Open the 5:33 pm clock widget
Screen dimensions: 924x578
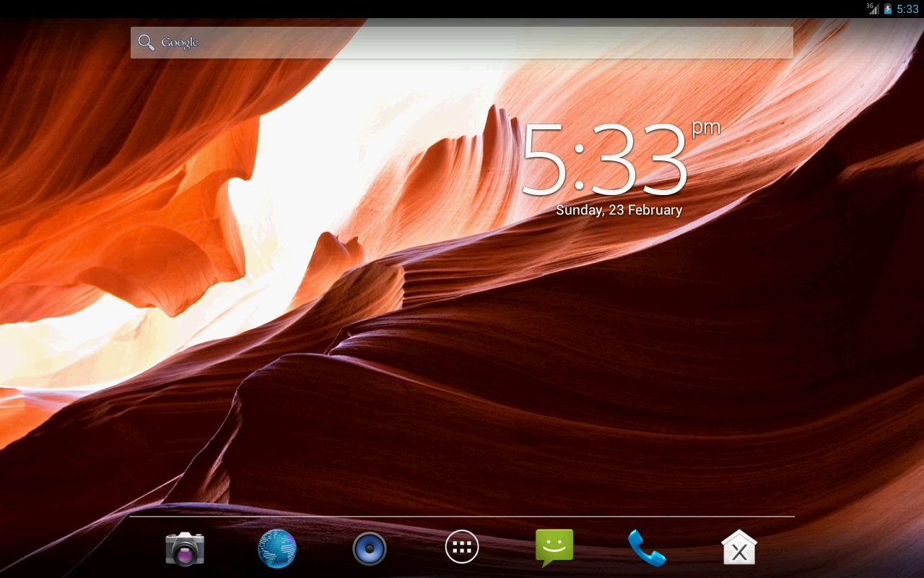(x=619, y=160)
